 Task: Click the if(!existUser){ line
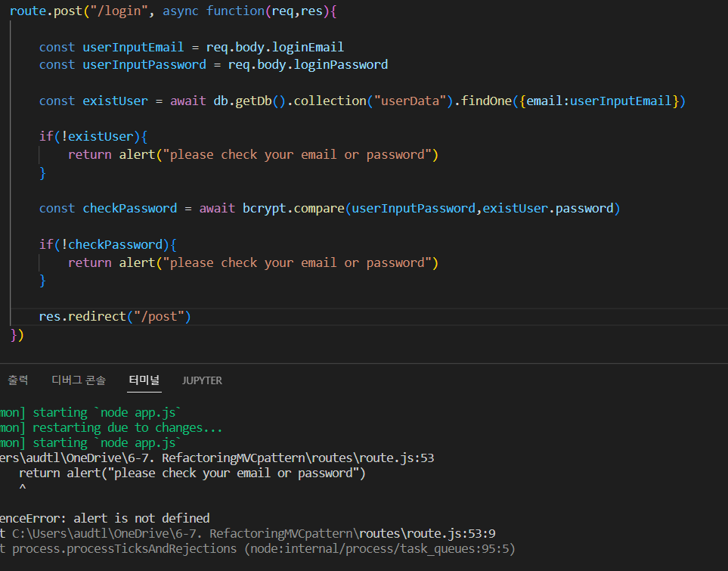tap(93, 137)
